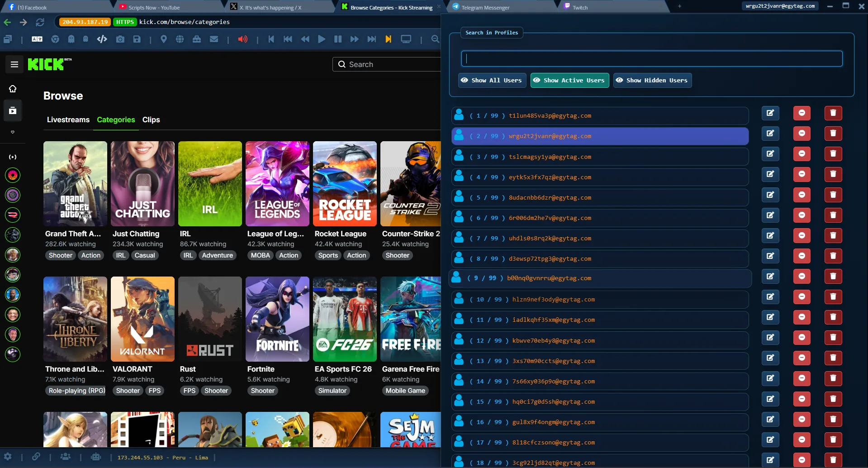868x468 pixels.
Task: Click the monitor display icon in the toolbar
Action: pos(406,39)
